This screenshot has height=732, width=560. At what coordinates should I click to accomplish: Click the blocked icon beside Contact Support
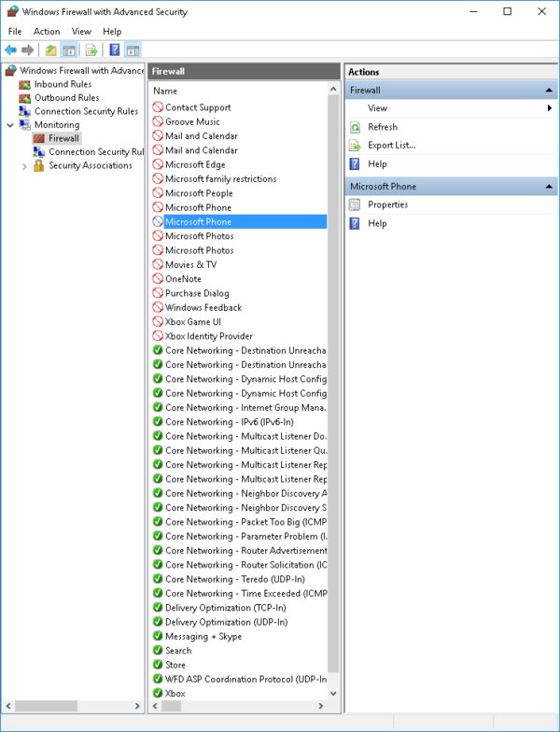coord(158,107)
